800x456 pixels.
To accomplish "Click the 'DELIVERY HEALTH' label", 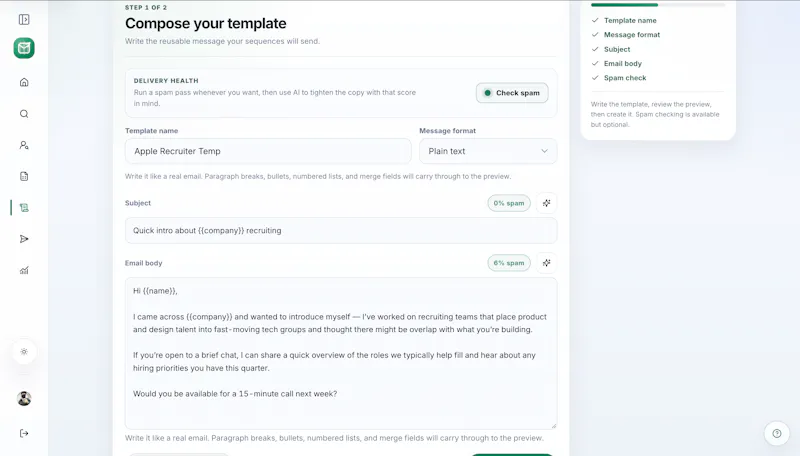I will click(x=166, y=81).
